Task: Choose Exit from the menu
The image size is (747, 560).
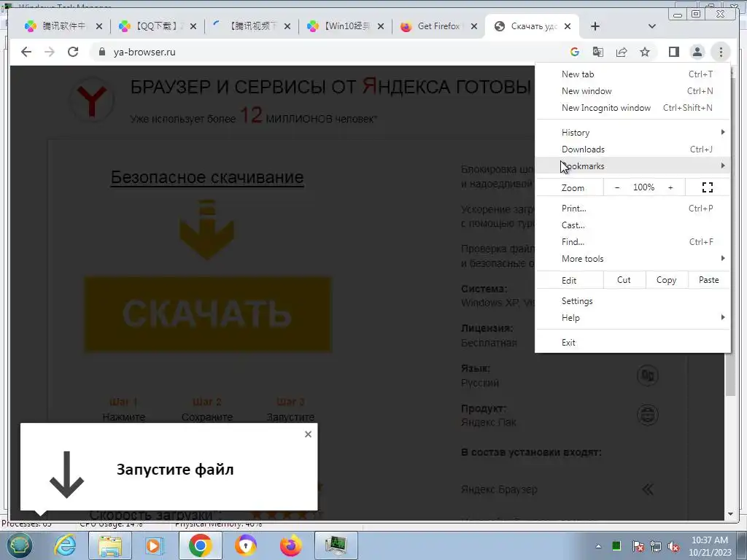Action: coord(632,343)
